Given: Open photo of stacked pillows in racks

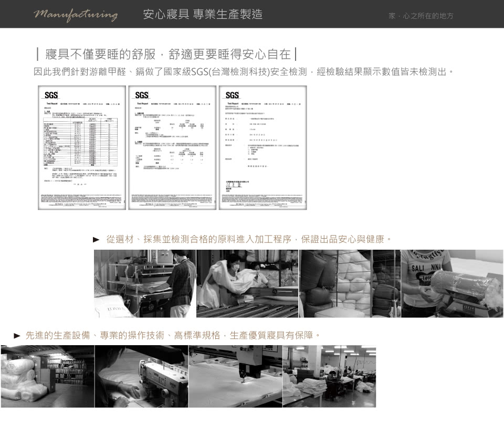Looking at the screenshot, I should point(349,283).
